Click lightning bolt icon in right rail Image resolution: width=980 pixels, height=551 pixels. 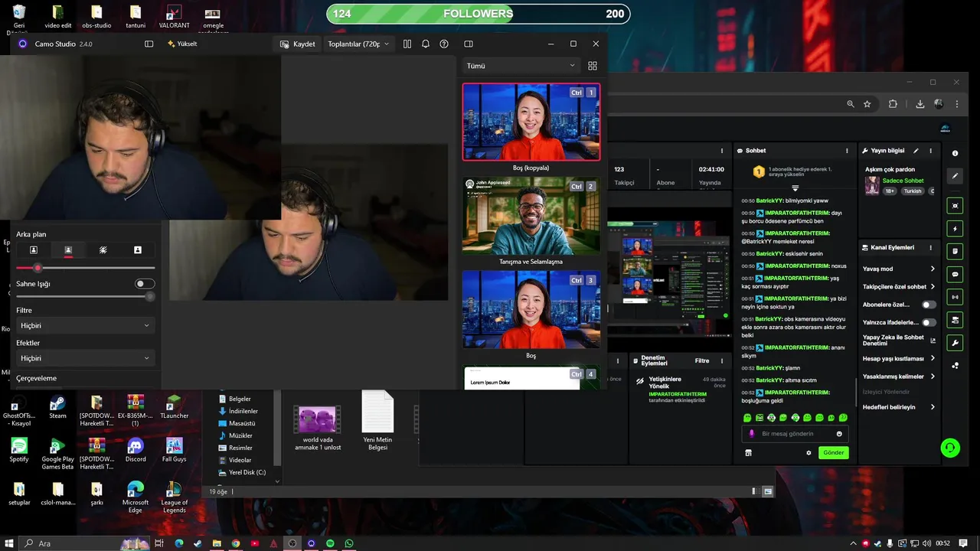(x=955, y=229)
